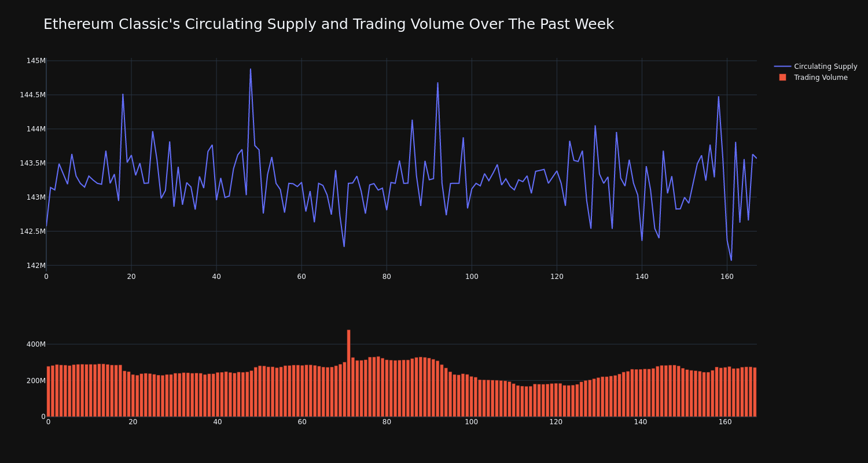Click the last trading volume bar at right
The height and width of the screenshot is (463, 868).
pos(755,392)
